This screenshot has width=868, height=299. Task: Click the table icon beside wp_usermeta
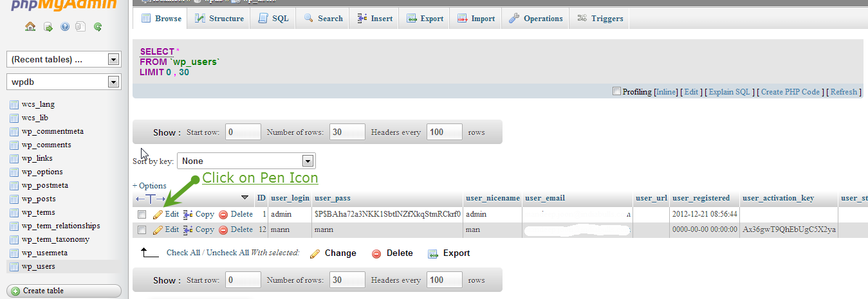(x=14, y=253)
